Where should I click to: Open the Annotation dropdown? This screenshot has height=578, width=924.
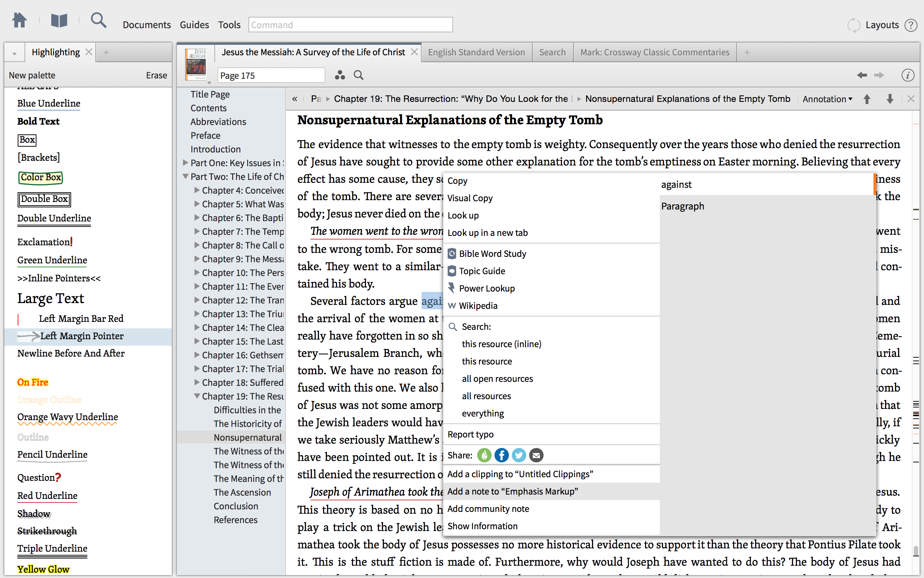coord(827,99)
